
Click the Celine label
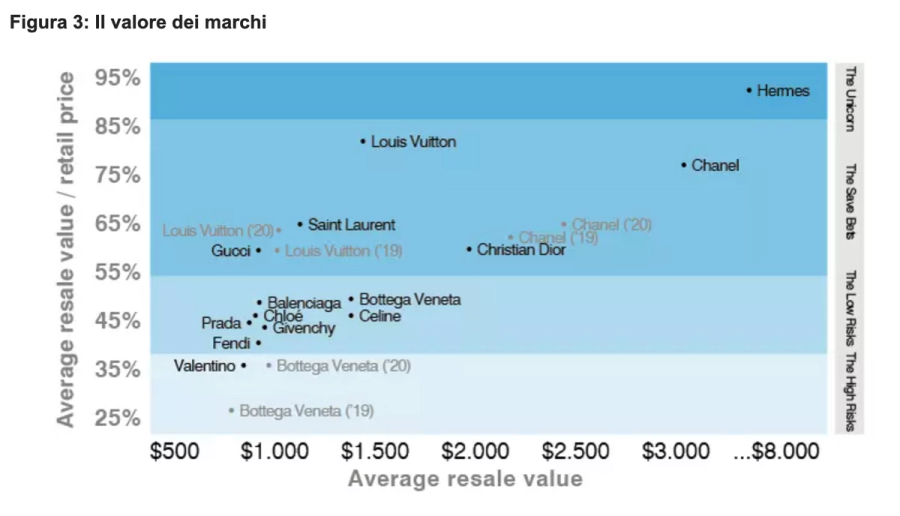pyautogui.click(x=380, y=316)
